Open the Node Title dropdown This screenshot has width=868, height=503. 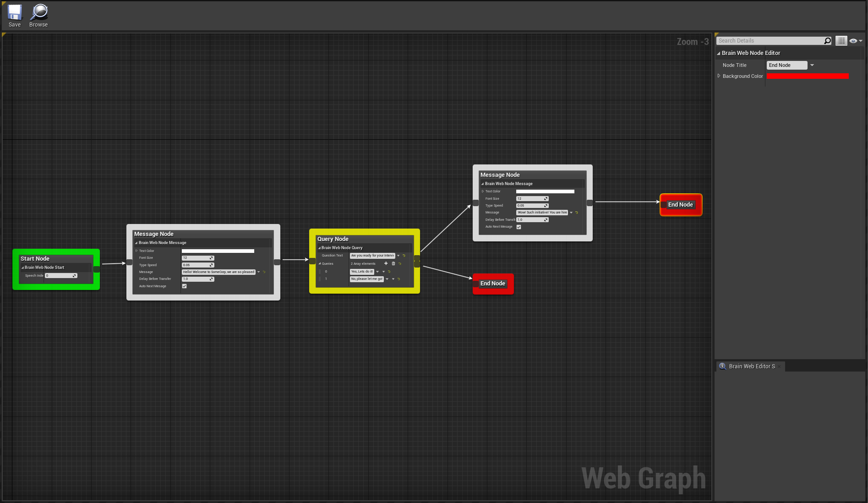tap(812, 65)
